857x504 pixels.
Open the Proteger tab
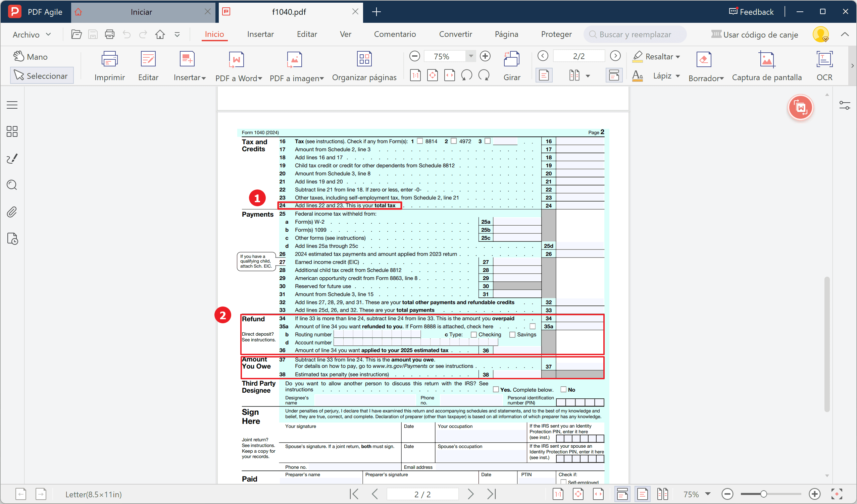tap(556, 34)
